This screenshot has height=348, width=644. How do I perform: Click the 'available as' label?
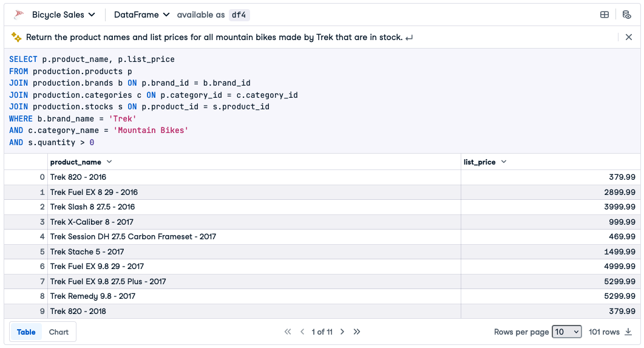[201, 15]
